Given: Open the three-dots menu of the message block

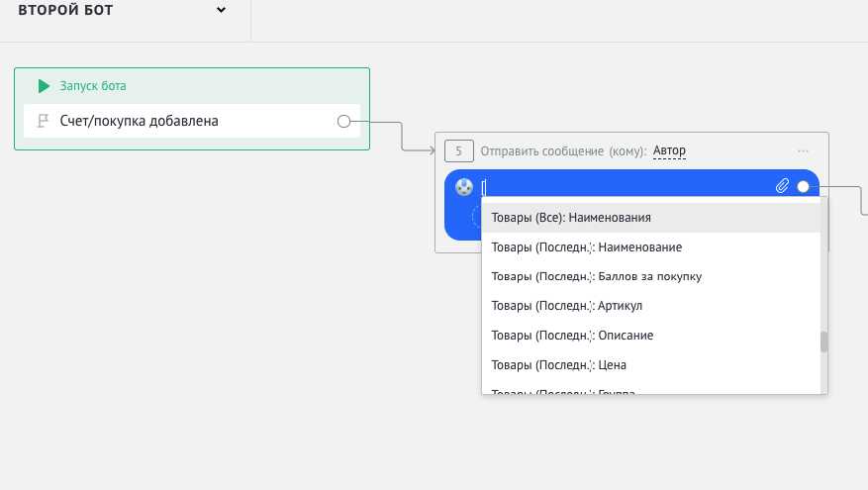Looking at the screenshot, I should [x=804, y=150].
